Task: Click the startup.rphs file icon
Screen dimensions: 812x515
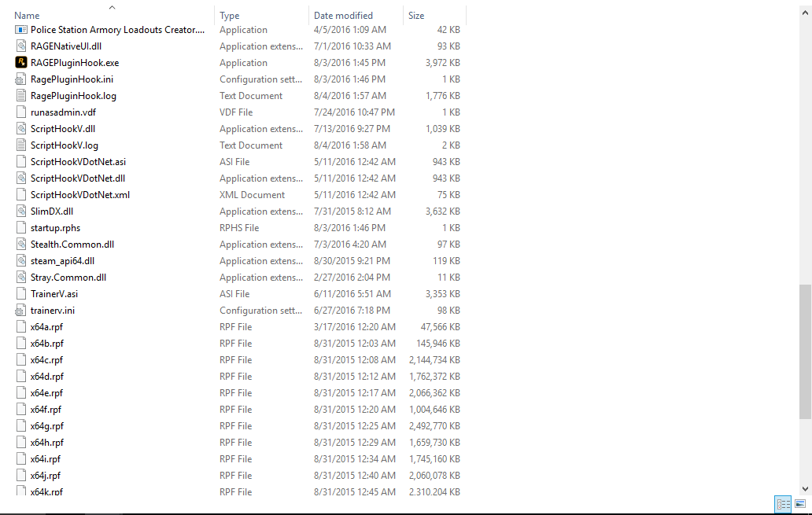Action: pos(20,228)
